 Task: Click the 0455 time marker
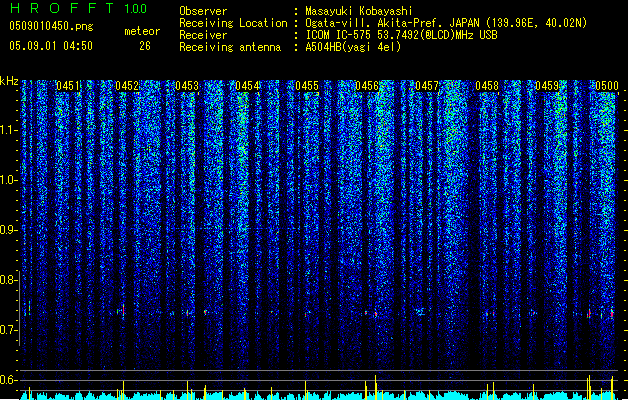(x=307, y=86)
